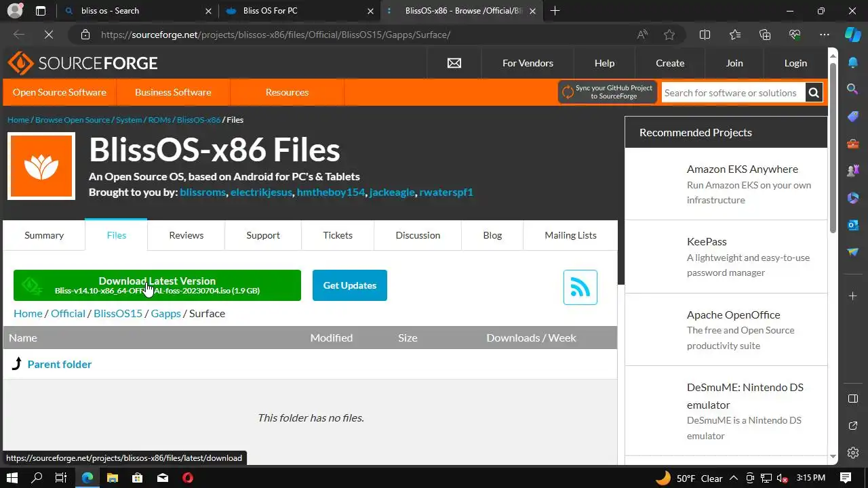Screen dimensions: 868x488
Task: Open Edge sidebar search
Action: pyautogui.click(x=853, y=89)
